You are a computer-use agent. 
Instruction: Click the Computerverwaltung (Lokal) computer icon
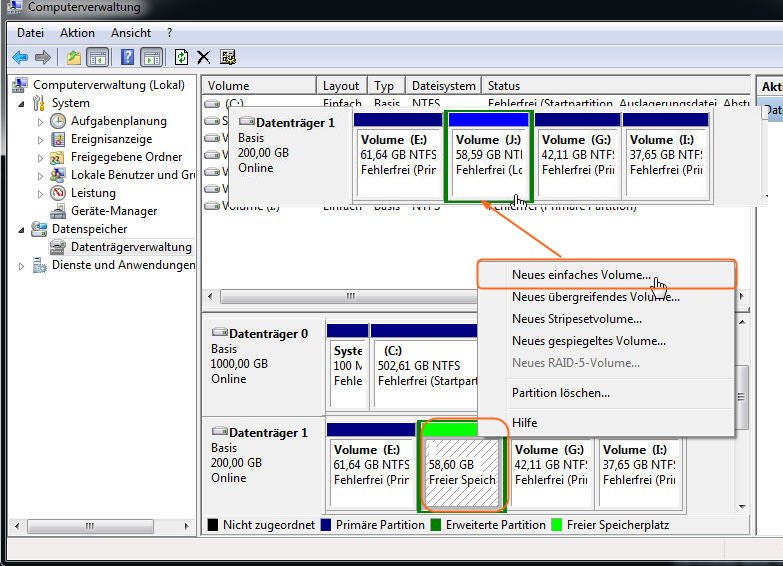click(x=20, y=85)
